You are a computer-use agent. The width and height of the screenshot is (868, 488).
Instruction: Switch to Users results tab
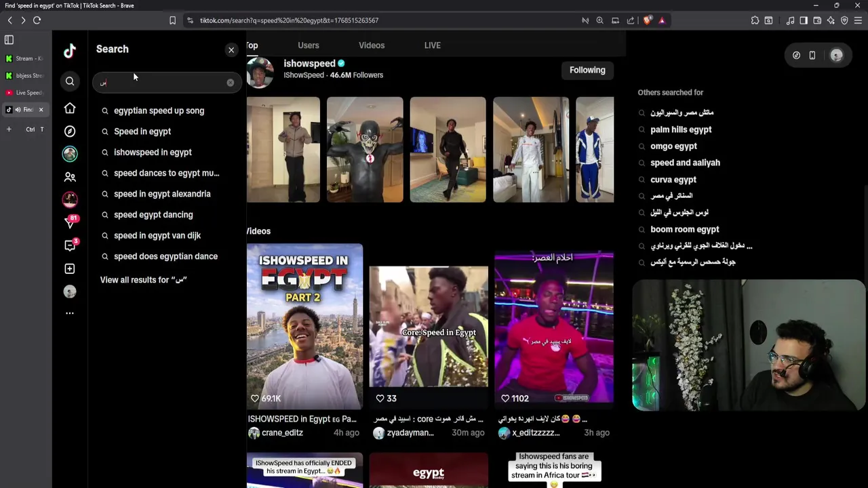coord(308,45)
